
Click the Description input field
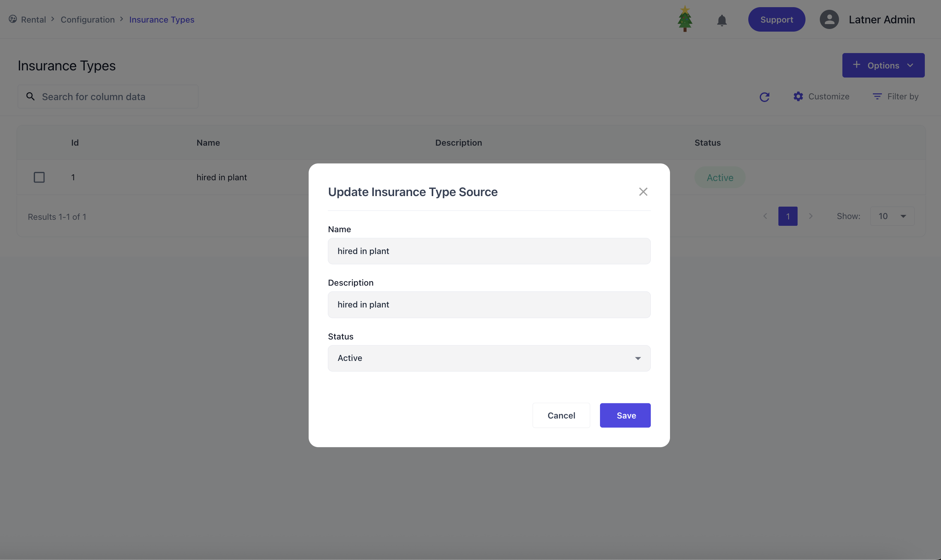(489, 304)
